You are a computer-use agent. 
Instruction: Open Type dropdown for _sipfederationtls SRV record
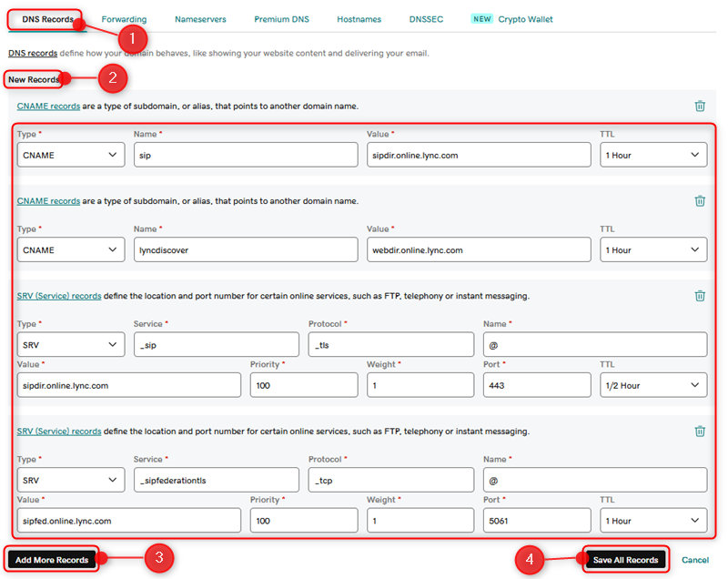point(71,480)
